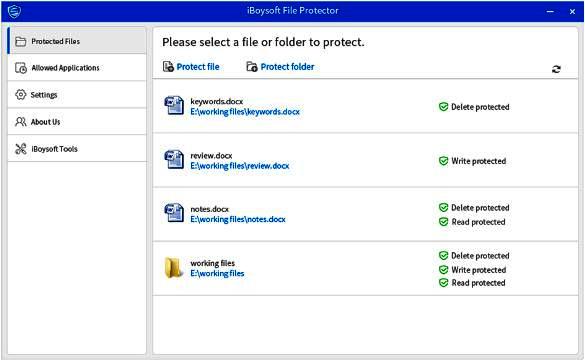The width and height of the screenshot is (585, 361).
Task: Minimize the iBoysoft File Protector window
Action: tap(550, 12)
